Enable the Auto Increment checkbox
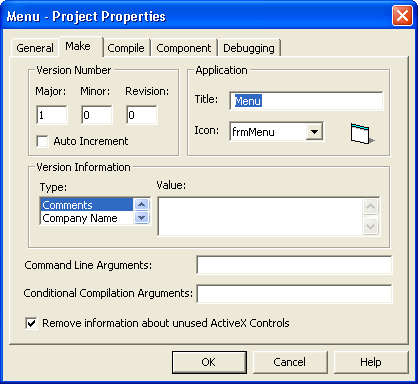This screenshot has height=384, width=418. (x=42, y=141)
